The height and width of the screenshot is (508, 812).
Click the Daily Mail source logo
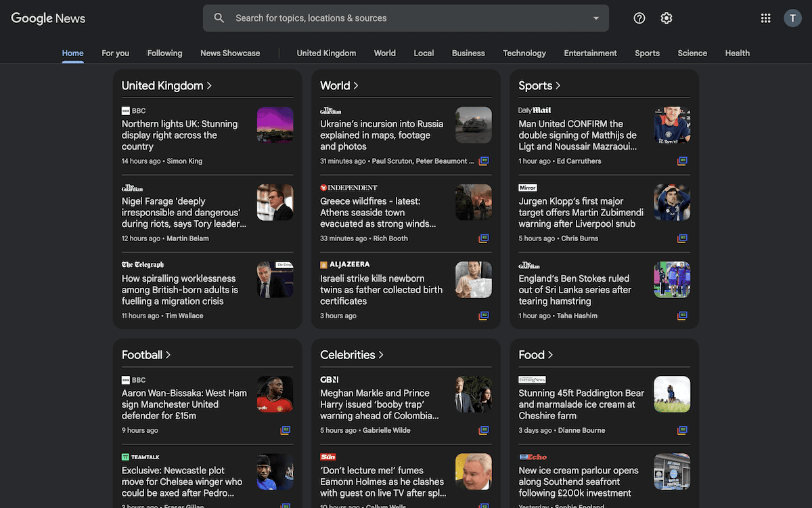pyautogui.click(x=535, y=110)
